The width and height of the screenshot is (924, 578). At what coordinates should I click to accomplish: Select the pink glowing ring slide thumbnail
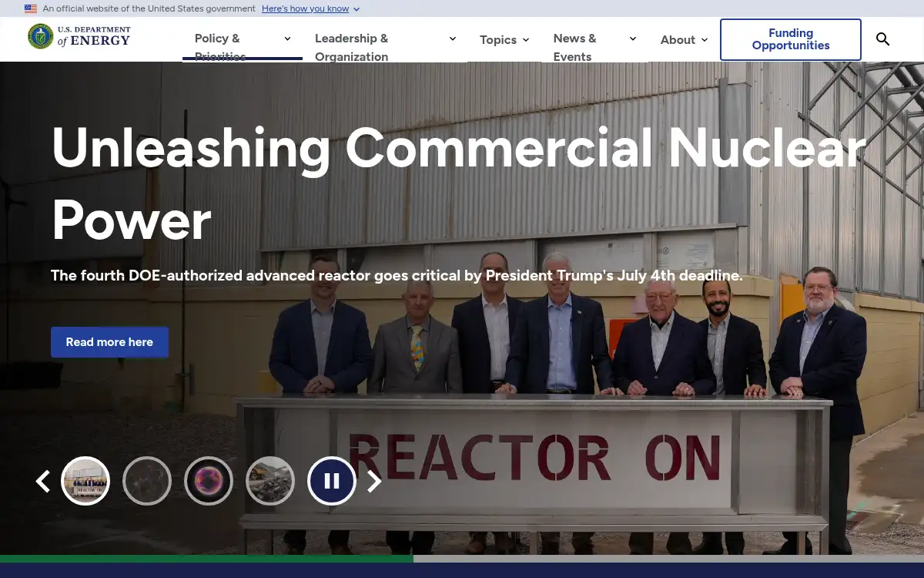tap(209, 481)
